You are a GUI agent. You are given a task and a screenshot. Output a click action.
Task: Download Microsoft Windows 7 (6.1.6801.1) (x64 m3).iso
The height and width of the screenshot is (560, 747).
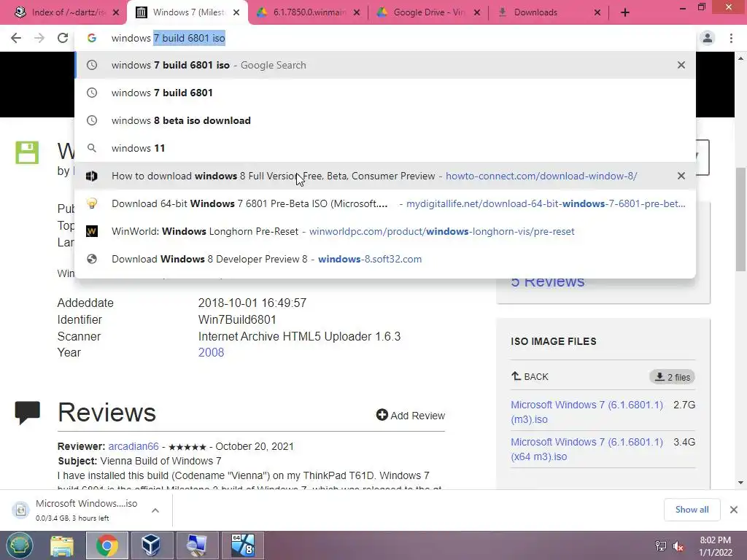[587, 449]
